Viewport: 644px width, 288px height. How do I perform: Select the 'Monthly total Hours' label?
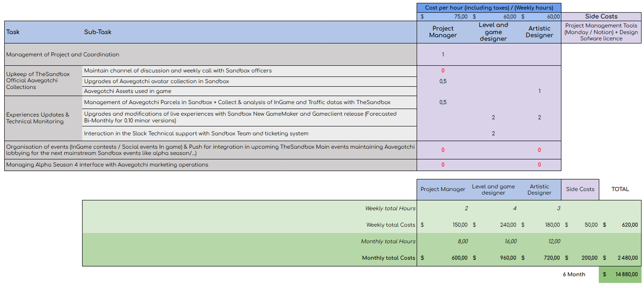(388, 241)
